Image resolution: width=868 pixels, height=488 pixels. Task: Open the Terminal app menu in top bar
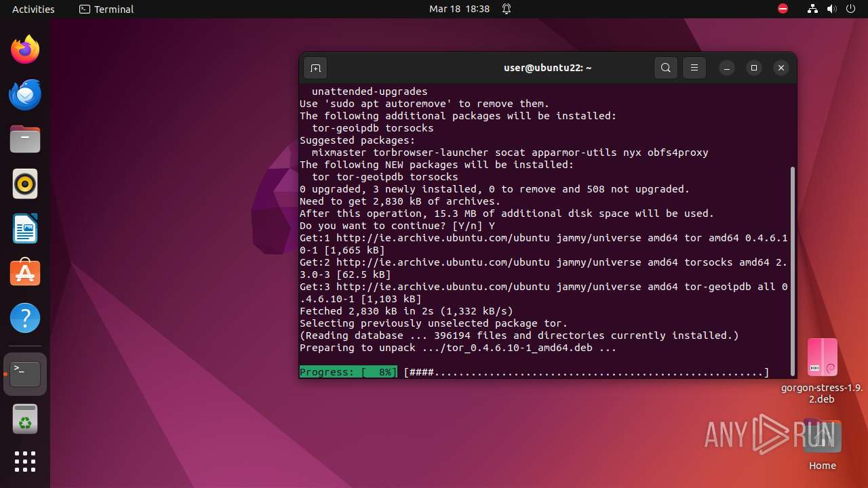click(x=106, y=9)
